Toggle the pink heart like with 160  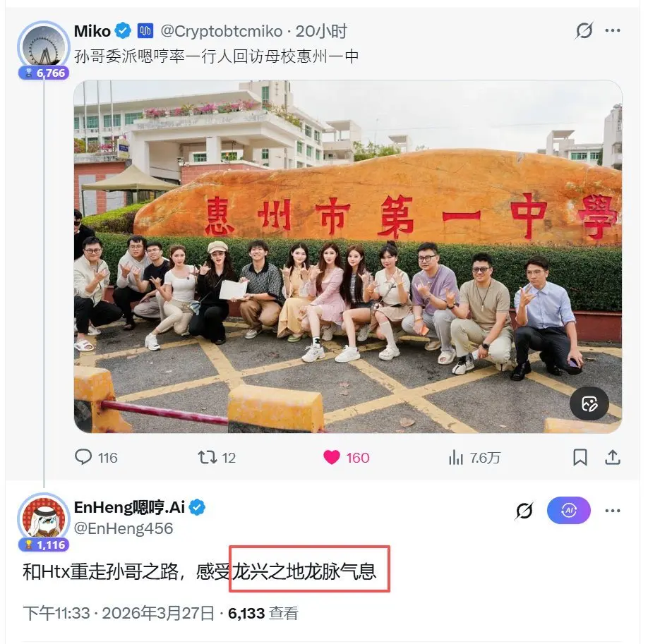(x=332, y=457)
